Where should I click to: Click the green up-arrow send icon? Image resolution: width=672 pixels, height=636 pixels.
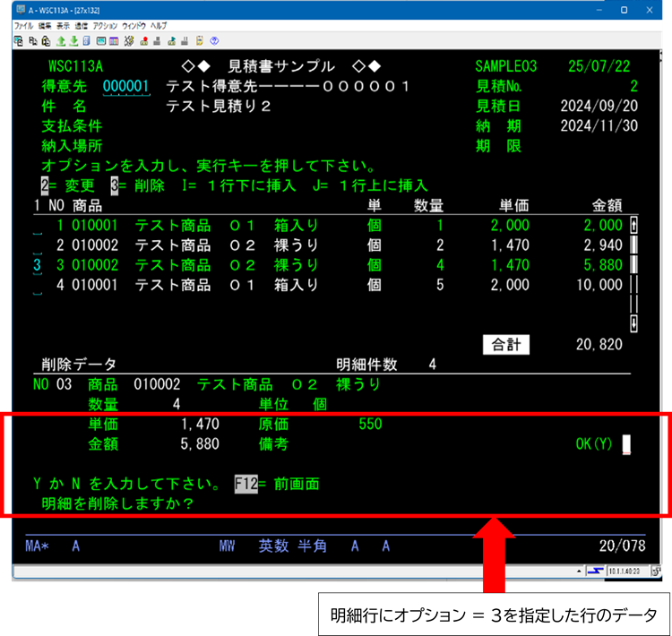point(60,40)
